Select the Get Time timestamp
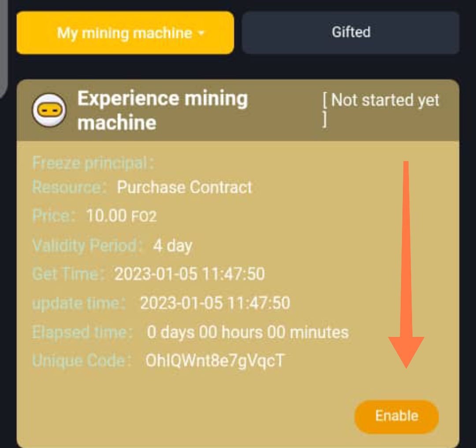The height and width of the screenshot is (448, 476). pyautogui.click(x=189, y=274)
